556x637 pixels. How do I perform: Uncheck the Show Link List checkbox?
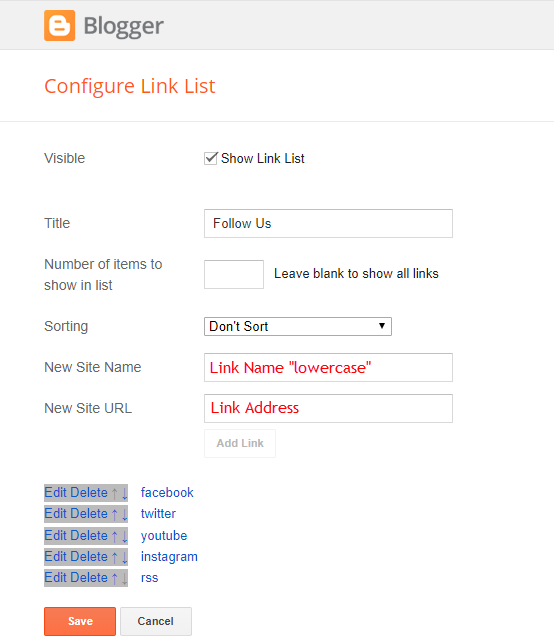(210, 158)
